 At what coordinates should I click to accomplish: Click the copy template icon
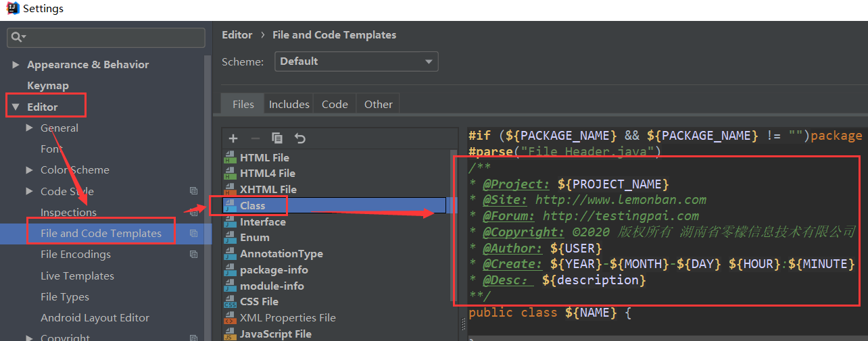[277, 138]
